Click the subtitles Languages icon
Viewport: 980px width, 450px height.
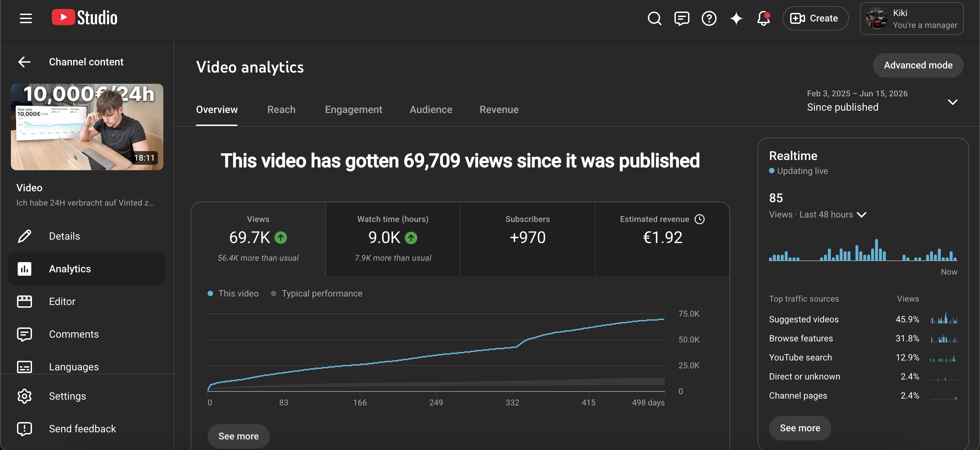tap(24, 367)
